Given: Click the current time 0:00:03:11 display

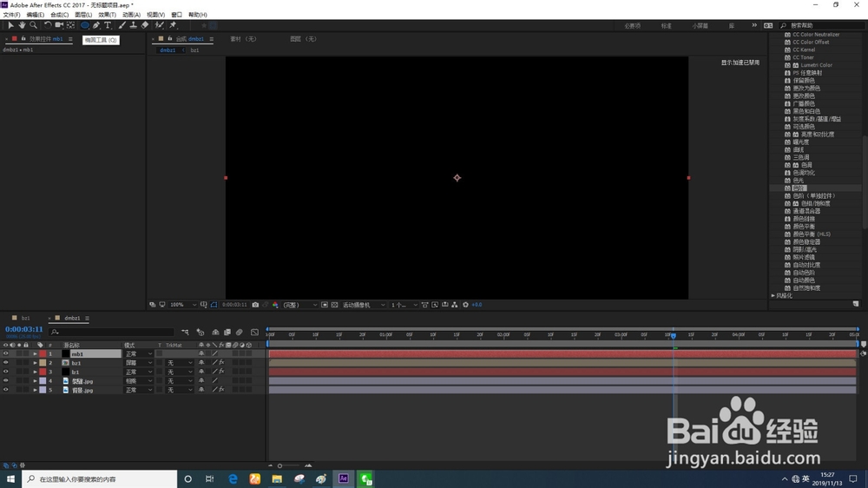Looking at the screenshot, I should pos(23,329).
